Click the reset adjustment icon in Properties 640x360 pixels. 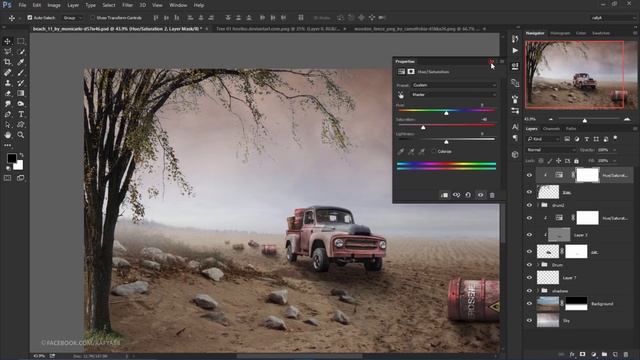click(468, 195)
